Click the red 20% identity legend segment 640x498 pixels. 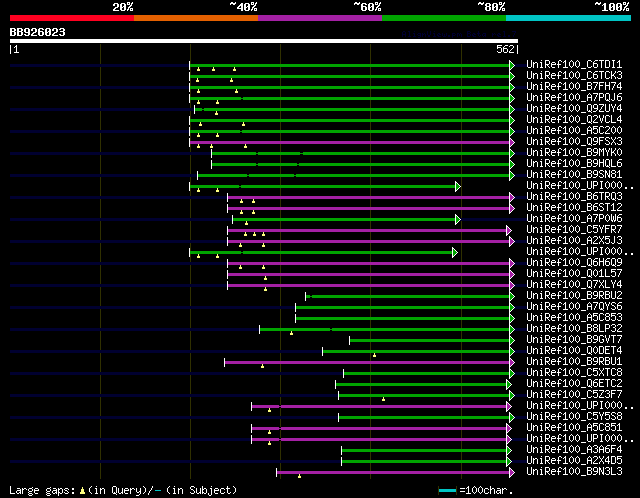pyautogui.click(x=72, y=18)
